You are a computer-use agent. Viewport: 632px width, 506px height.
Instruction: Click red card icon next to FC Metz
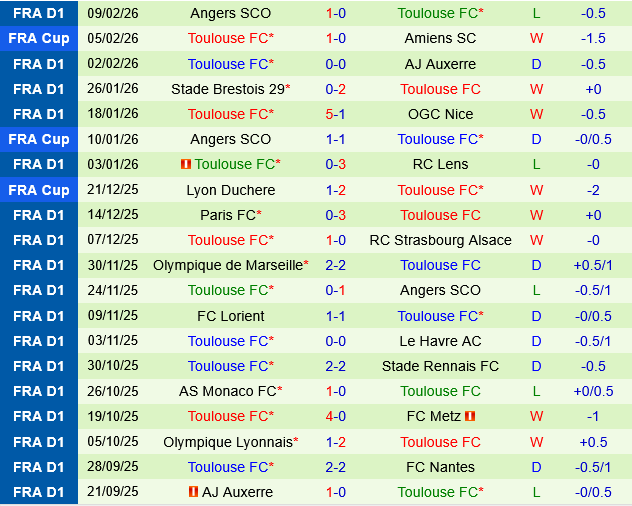click(x=470, y=416)
